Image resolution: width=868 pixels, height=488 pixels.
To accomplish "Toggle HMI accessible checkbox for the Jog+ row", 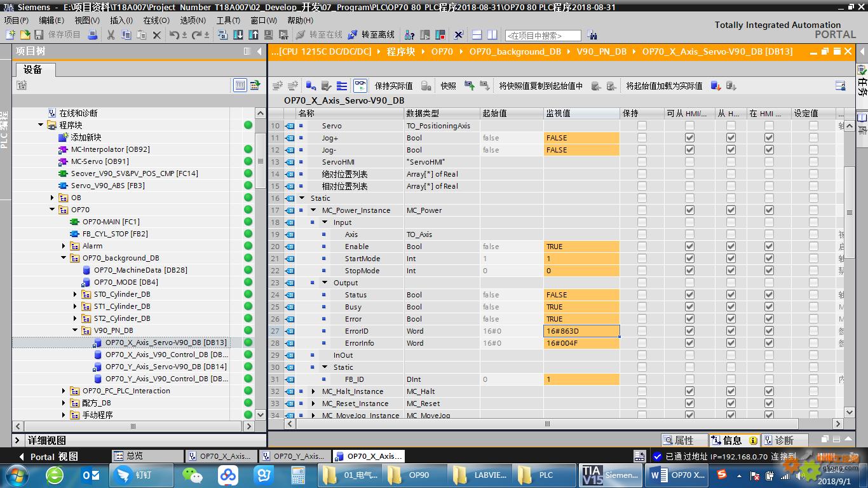I will click(689, 138).
